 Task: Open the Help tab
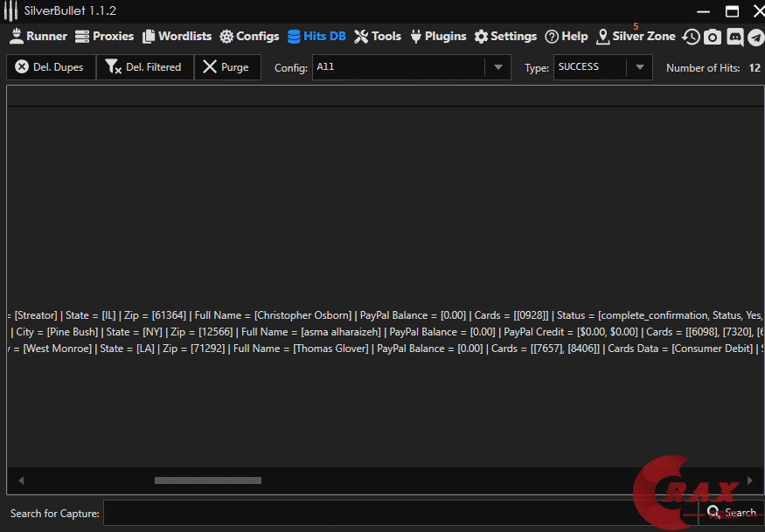(x=567, y=37)
